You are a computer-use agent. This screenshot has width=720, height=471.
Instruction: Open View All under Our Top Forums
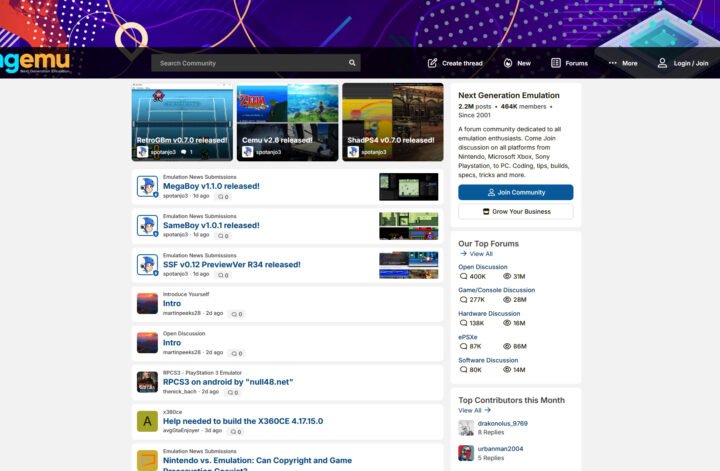coord(476,253)
